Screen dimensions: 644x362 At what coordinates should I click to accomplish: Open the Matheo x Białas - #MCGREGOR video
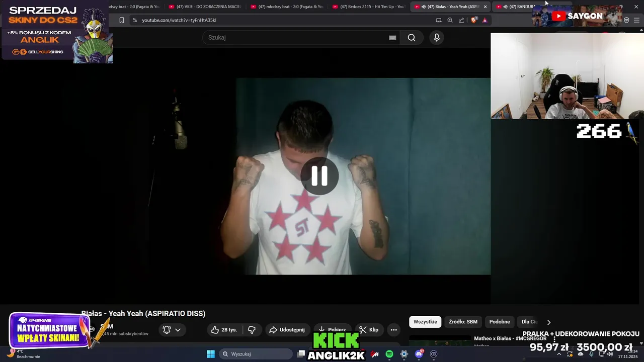(x=510, y=338)
